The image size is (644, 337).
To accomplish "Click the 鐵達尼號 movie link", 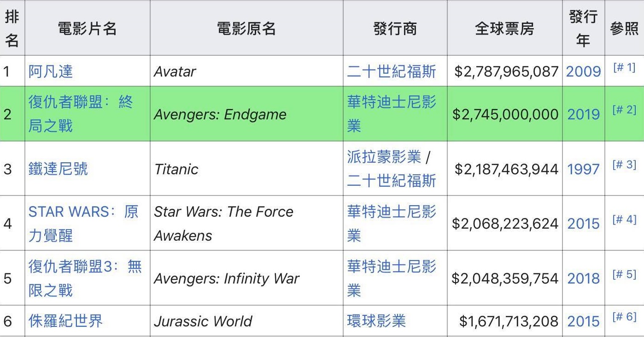I will pos(58,169).
